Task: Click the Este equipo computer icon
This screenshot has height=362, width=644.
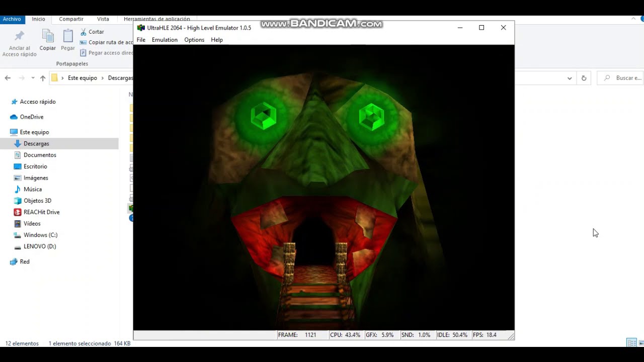Action: pyautogui.click(x=14, y=132)
